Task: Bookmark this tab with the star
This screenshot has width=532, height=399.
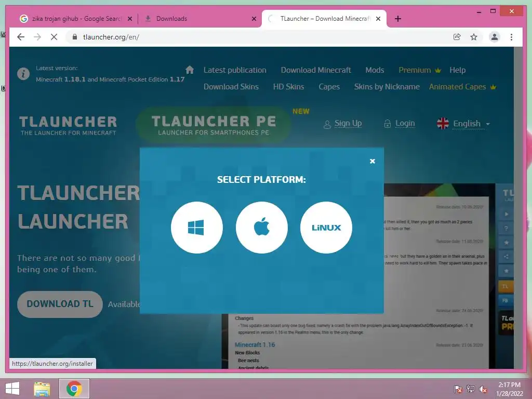Action: 474,37
